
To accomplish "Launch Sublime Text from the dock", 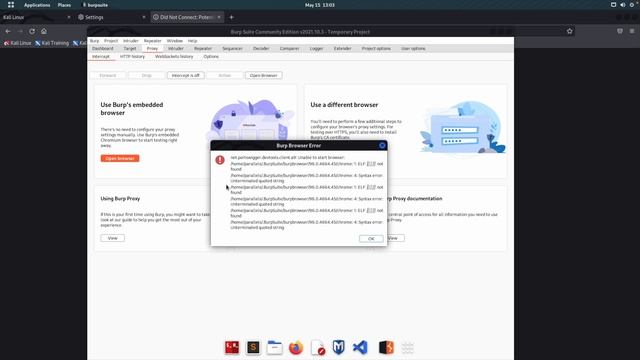I will 253,347.
